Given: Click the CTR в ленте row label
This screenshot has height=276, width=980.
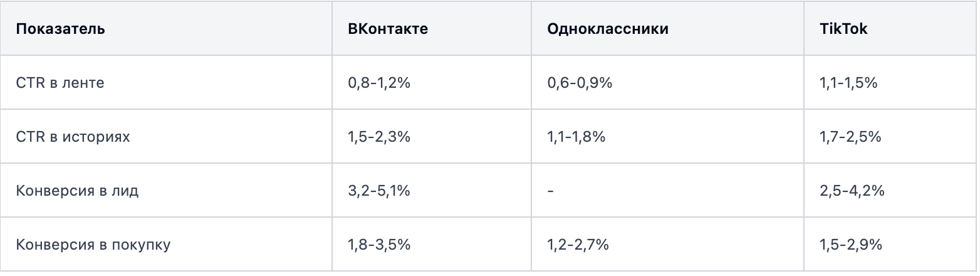Looking at the screenshot, I should pyautogui.click(x=60, y=83).
